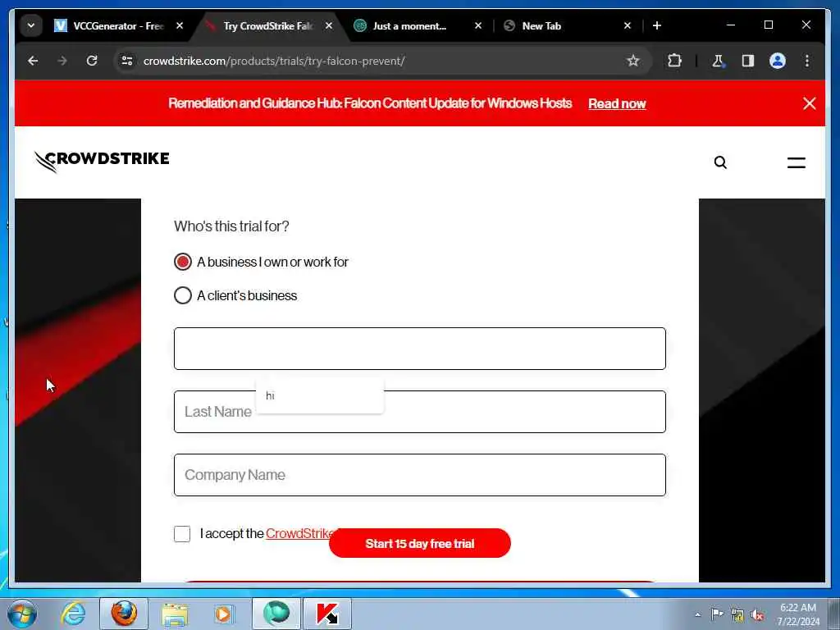Open site information icon in address bar
This screenshot has height=630, width=840.
tap(127, 61)
